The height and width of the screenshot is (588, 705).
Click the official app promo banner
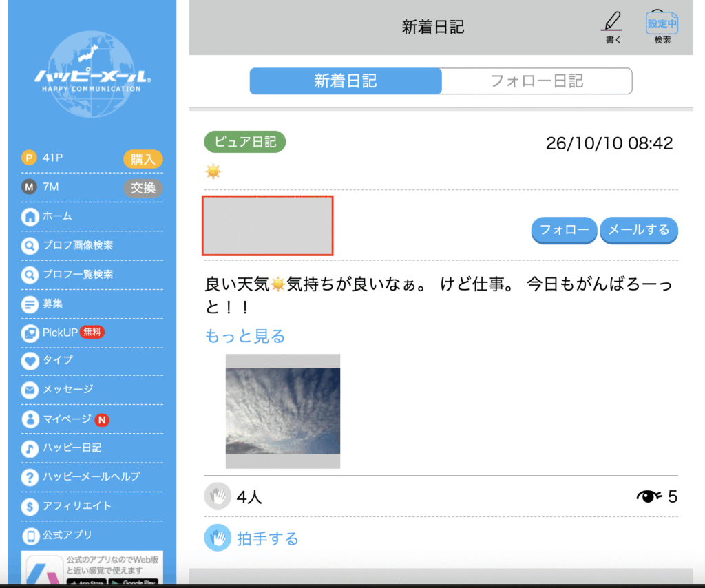coord(92,567)
